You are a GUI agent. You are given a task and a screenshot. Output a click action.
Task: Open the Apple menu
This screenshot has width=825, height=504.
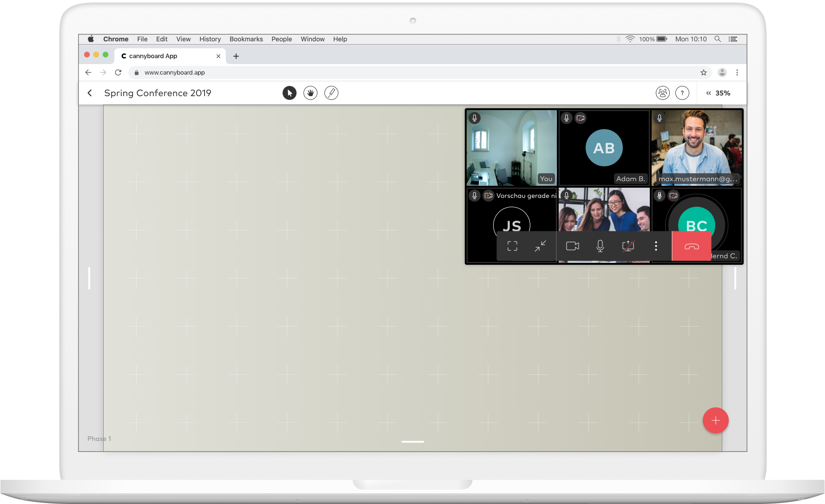[x=91, y=39]
